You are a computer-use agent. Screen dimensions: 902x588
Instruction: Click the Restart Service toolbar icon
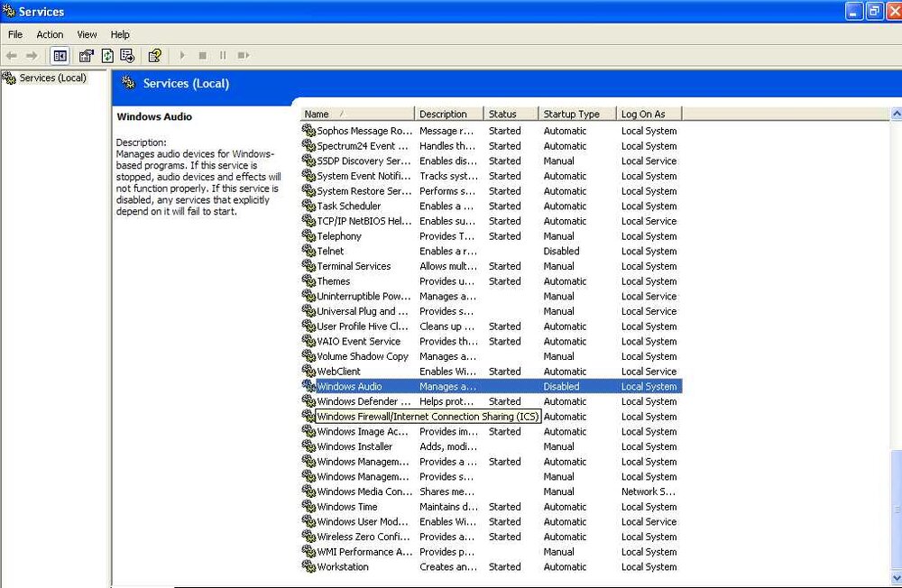click(x=244, y=55)
